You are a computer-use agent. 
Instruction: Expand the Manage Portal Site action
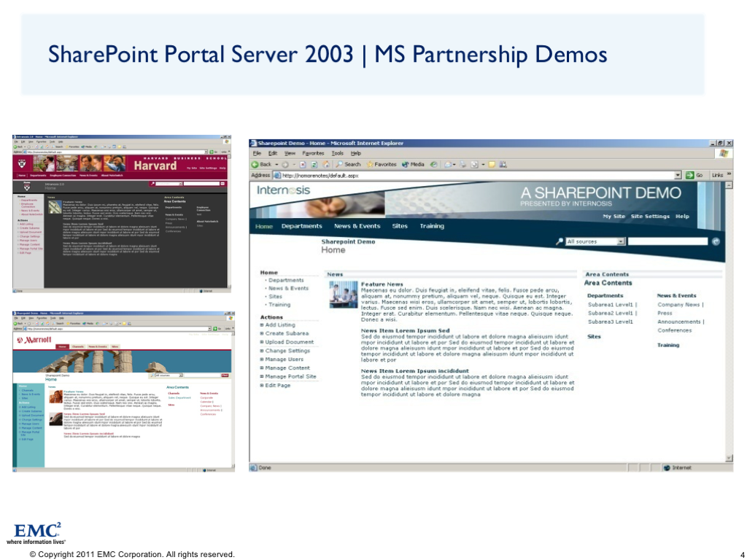(262, 377)
